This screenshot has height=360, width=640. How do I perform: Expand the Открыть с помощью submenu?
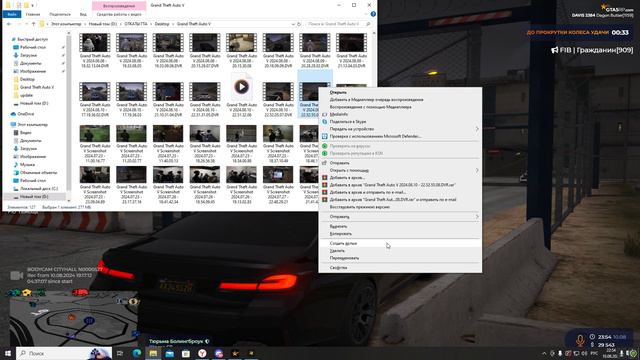pos(400,170)
